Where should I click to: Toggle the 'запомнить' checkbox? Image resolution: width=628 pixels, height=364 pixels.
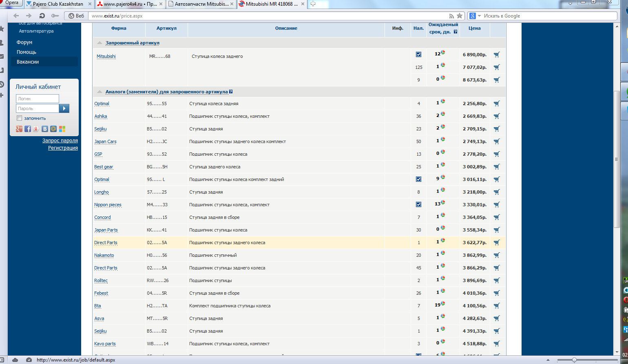tap(19, 118)
